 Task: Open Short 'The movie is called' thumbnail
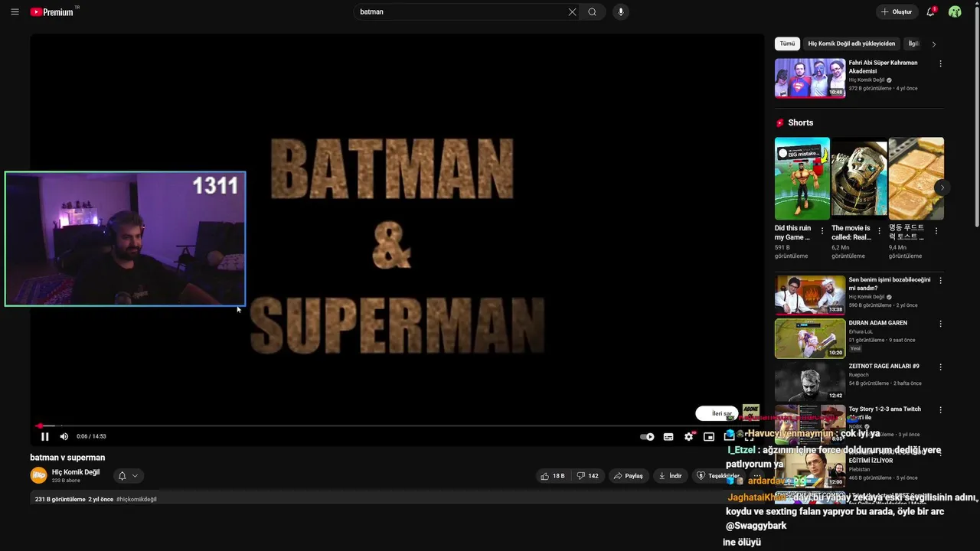click(x=859, y=178)
